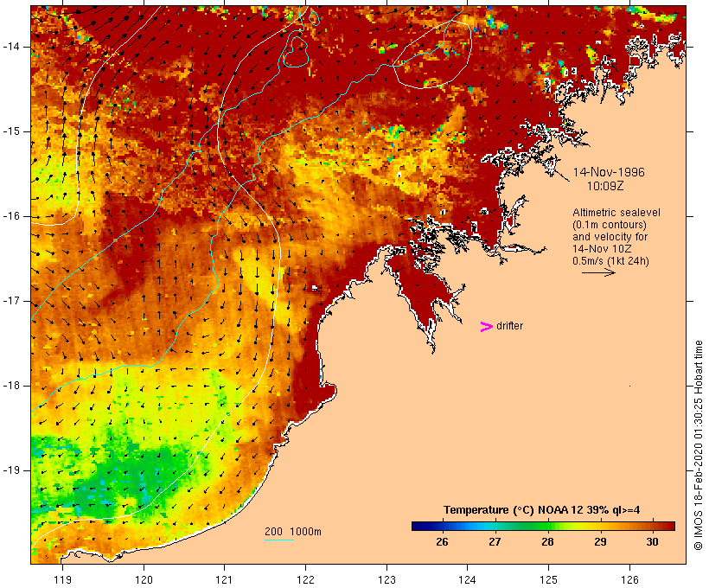The width and height of the screenshot is (709, 588).
Task: Click the '27' color bar tick label
Action: pos(495,542)
